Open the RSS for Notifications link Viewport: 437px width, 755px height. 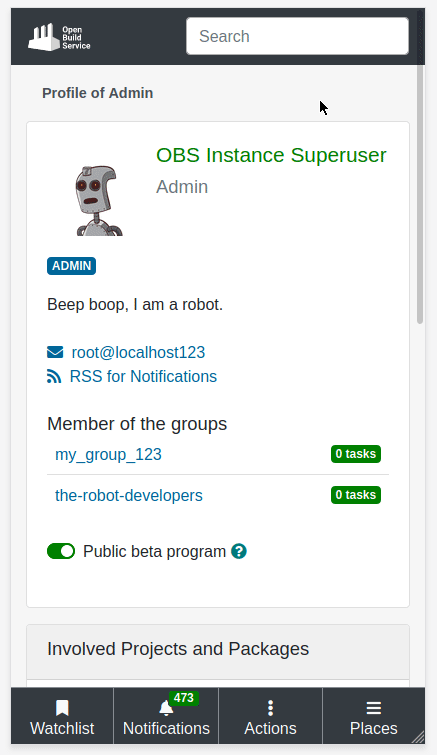143,377
